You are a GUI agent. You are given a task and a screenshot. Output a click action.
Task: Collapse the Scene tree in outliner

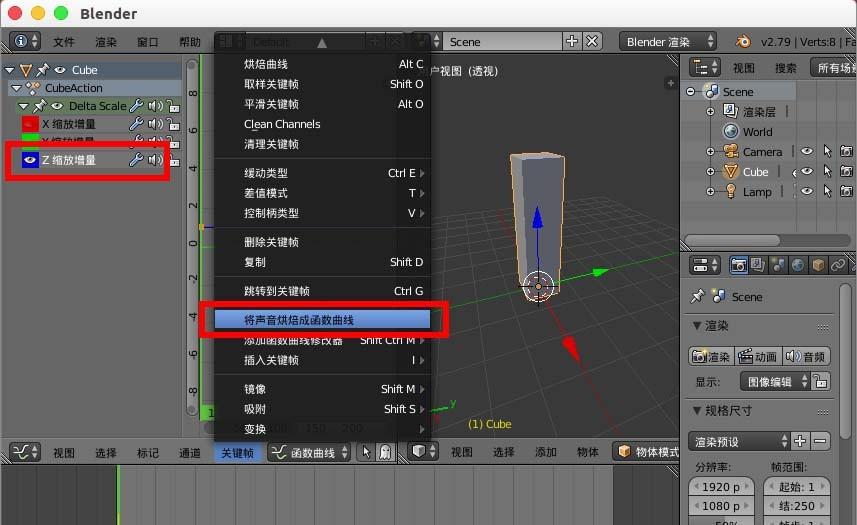pos(691,91)
